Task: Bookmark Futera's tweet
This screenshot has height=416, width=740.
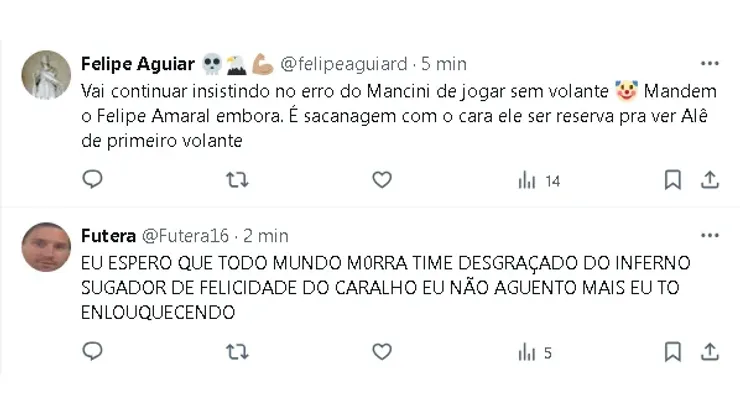Action: point(673,352)
